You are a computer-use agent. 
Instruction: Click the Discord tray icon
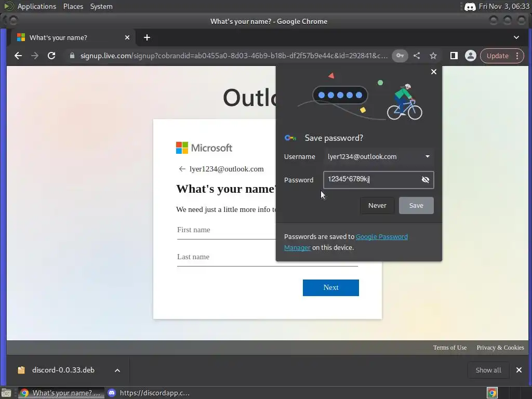(x=470, y=6)
